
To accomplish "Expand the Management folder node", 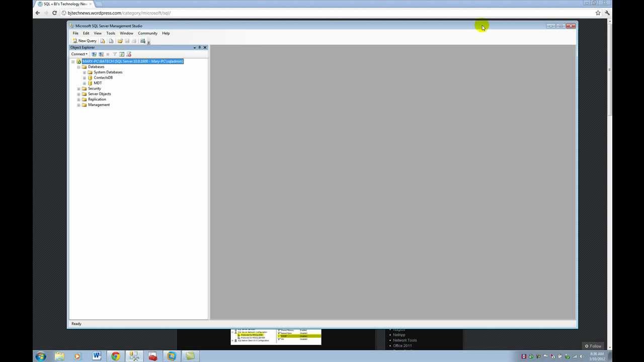I will click(78, 105).
